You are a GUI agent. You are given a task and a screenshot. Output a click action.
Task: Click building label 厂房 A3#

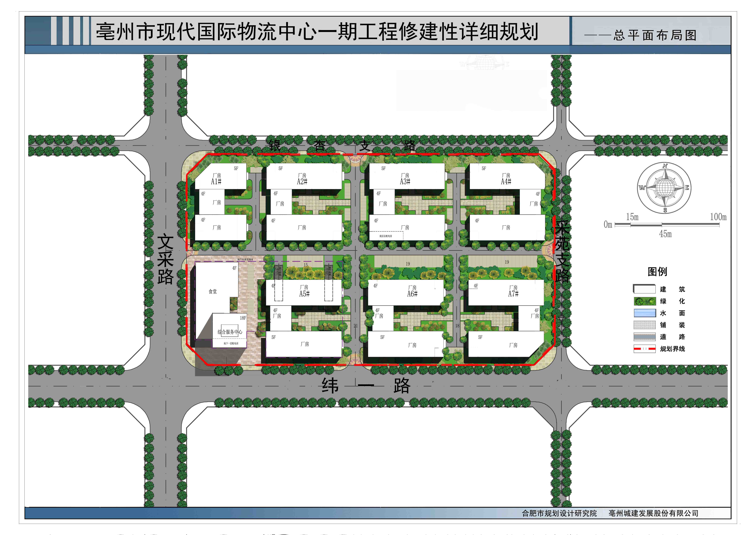[x=405, y=179]
